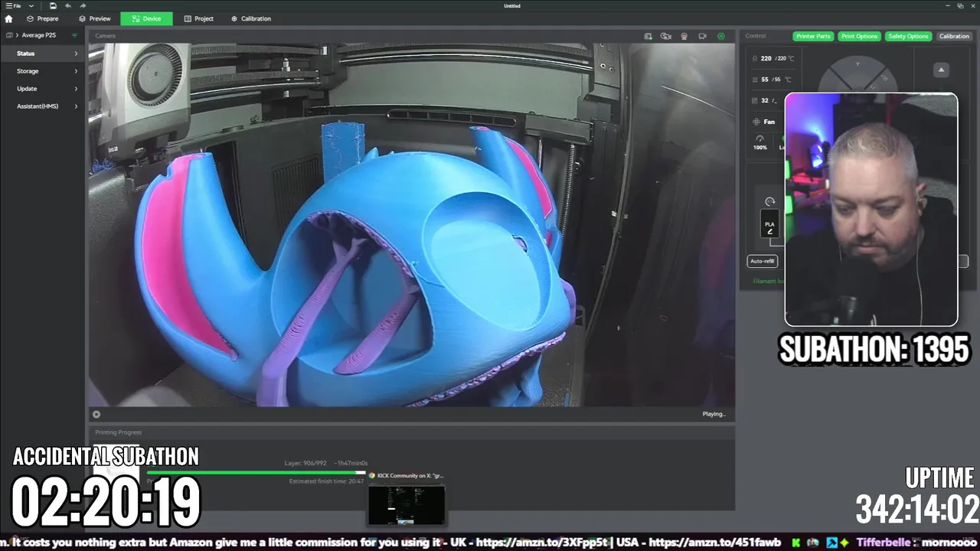Expand the chevron next to Assistant(HMS)
The height and width of the screenshot is (551, 980).
76,106
